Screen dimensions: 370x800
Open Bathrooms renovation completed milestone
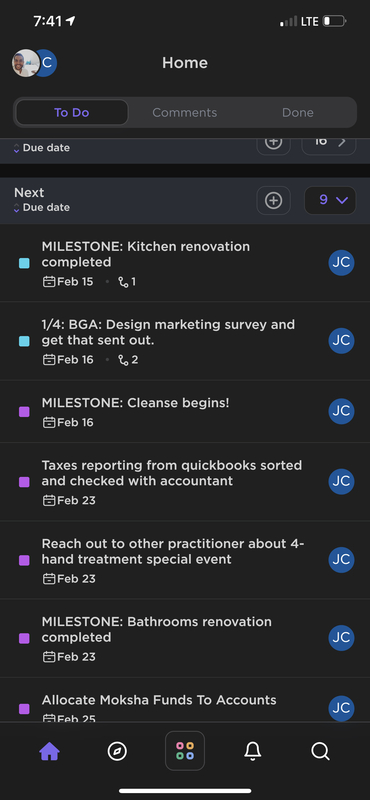pyautogui.click(x=157, y=630)
